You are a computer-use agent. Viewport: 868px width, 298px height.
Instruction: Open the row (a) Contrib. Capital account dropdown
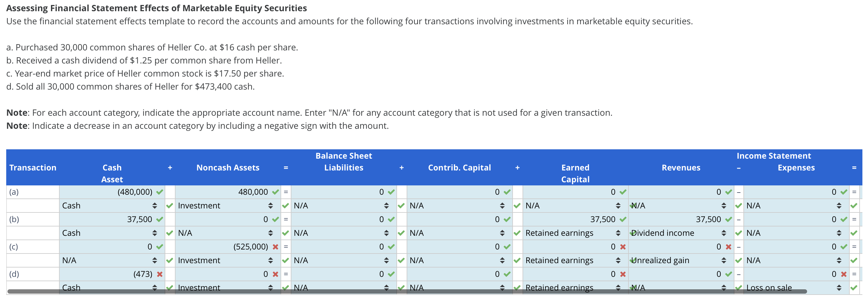tap(459, 206)
